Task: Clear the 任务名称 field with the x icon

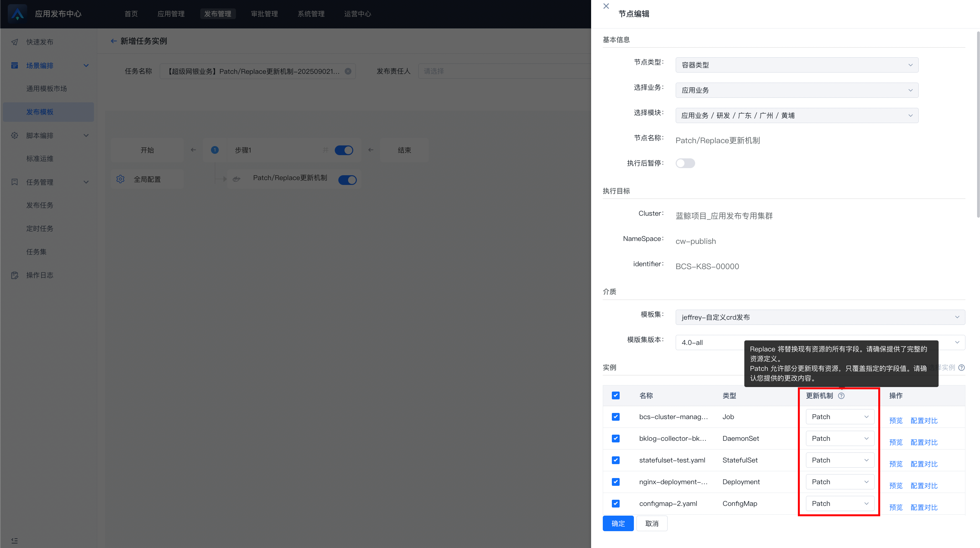Action: point(348,71)
